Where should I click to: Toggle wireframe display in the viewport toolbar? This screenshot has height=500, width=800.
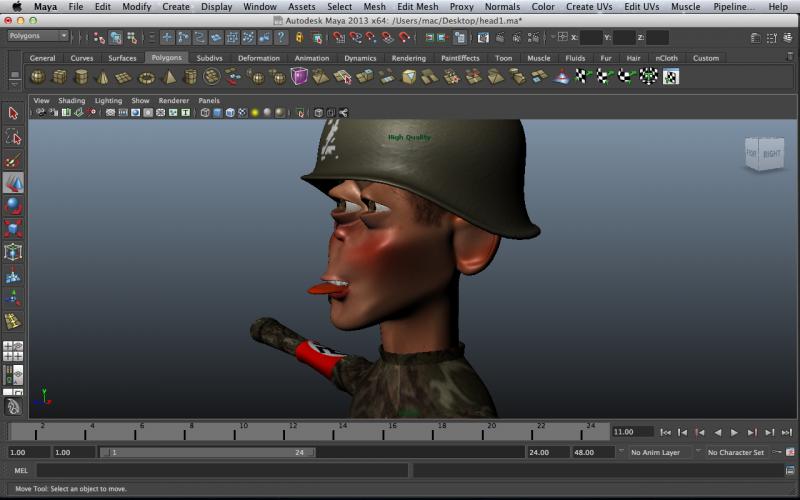pos(205,113)
